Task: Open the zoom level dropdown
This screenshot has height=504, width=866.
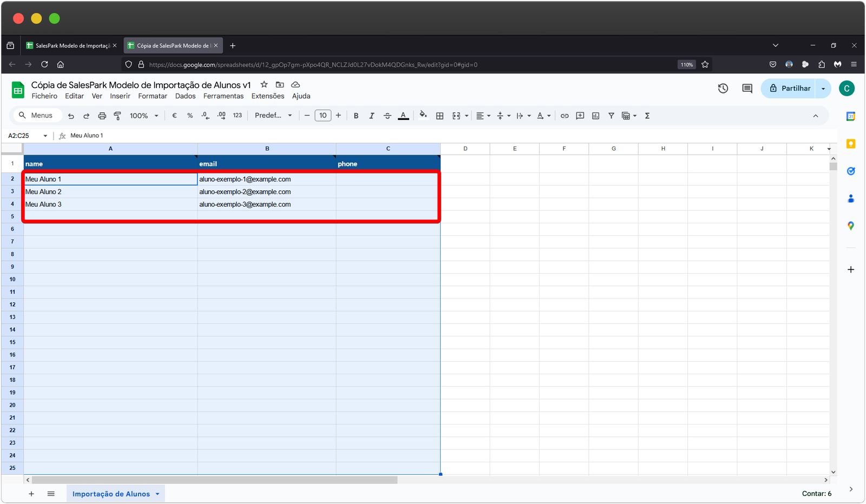Action: (x=144, y=116)
